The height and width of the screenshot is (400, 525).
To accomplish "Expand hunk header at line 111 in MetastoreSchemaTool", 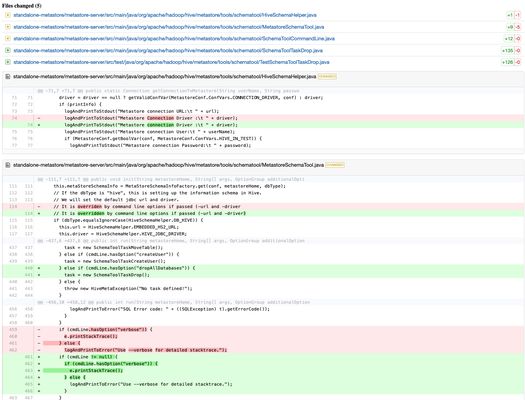I will [x=171, y=179].
